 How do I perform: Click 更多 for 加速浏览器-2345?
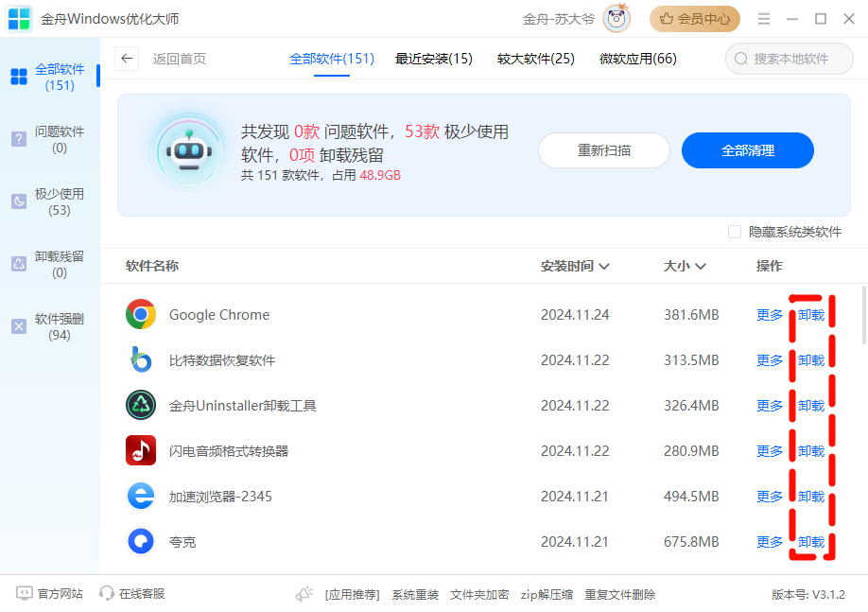(770, 497)
